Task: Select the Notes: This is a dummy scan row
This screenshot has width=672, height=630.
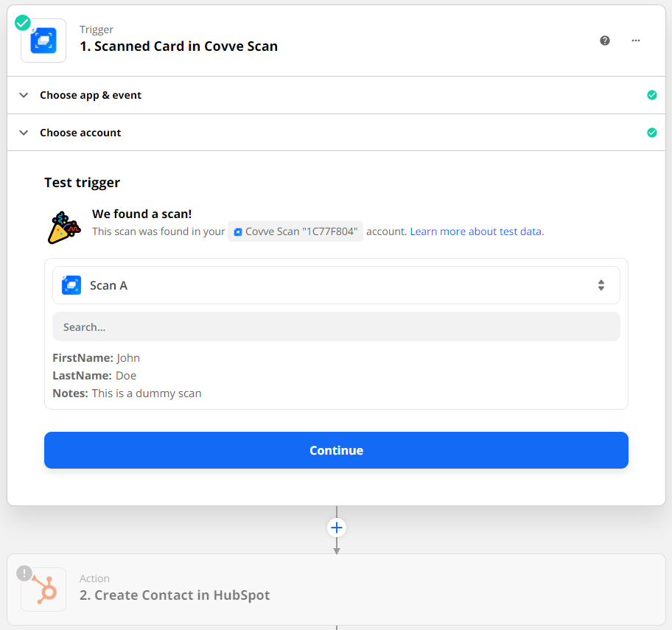Action: pos(127,393)
